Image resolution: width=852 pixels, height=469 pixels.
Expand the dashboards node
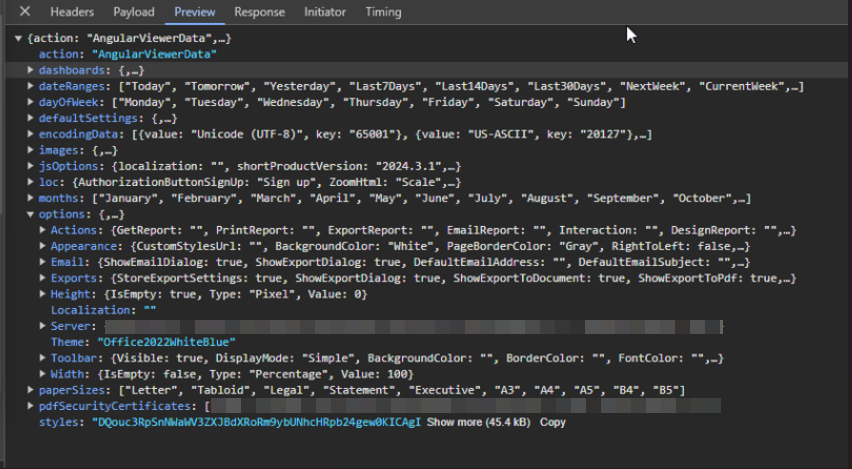(x=30, y=70)
